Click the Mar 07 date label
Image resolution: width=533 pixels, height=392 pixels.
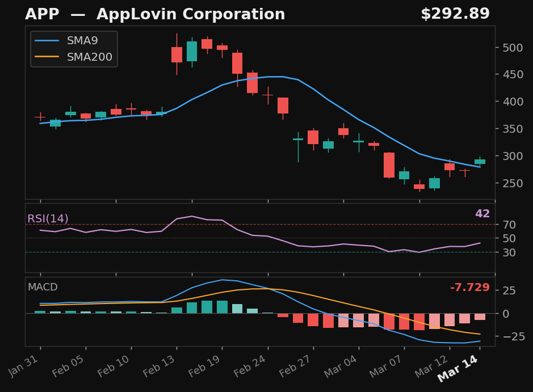coord(386,366)
